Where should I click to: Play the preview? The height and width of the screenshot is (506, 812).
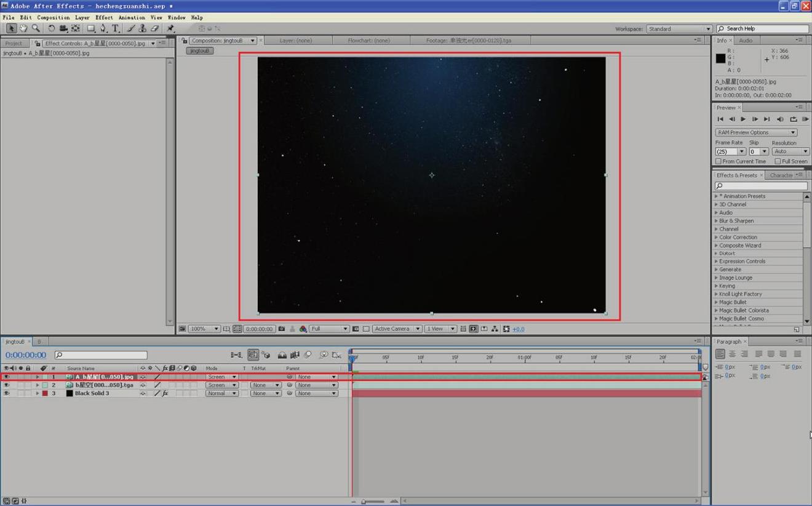click(743, 119)
